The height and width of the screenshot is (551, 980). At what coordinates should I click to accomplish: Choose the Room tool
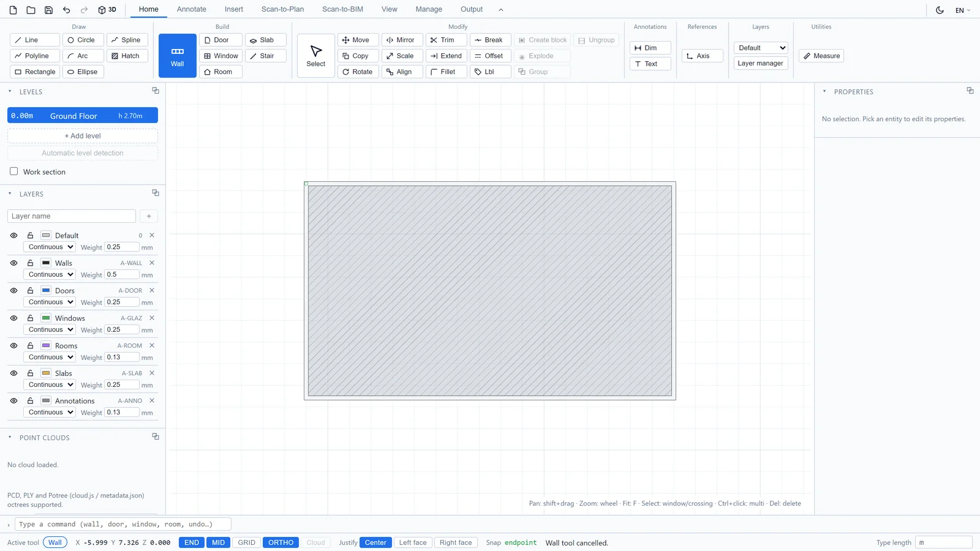tap(221, 72)
